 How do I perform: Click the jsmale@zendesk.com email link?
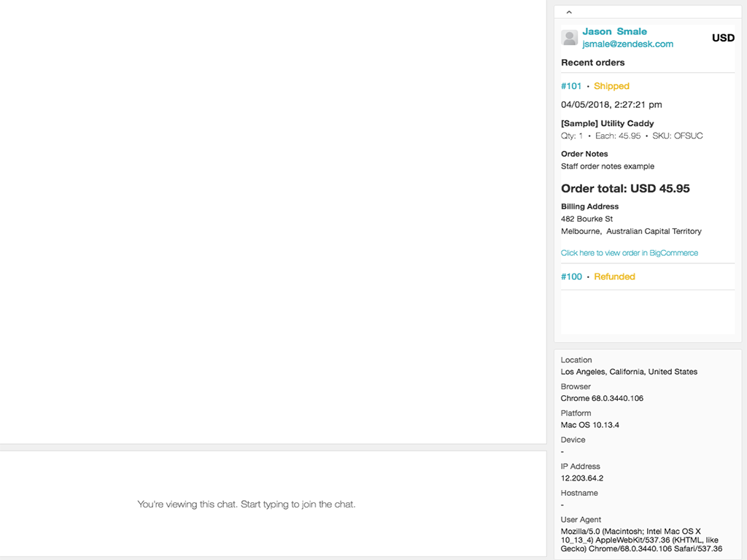pyautogui.click(x=627, y=44)
